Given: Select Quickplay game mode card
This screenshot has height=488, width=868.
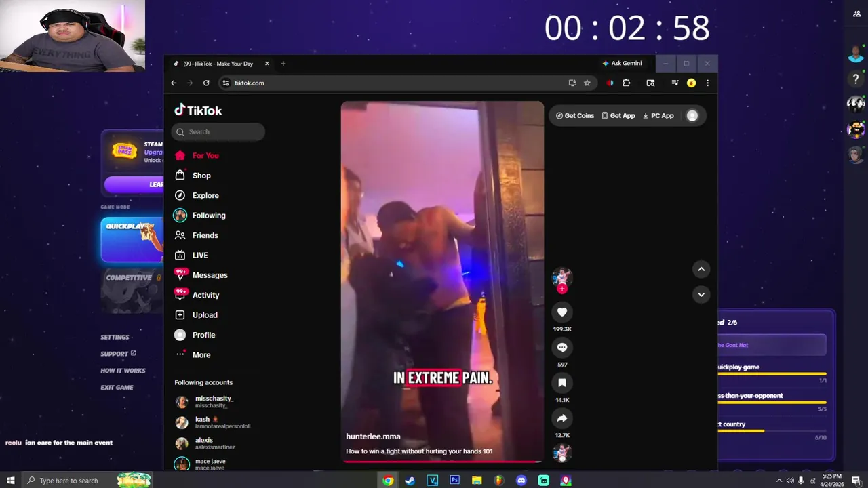Looking at the screenshot, I should point(132,240).
